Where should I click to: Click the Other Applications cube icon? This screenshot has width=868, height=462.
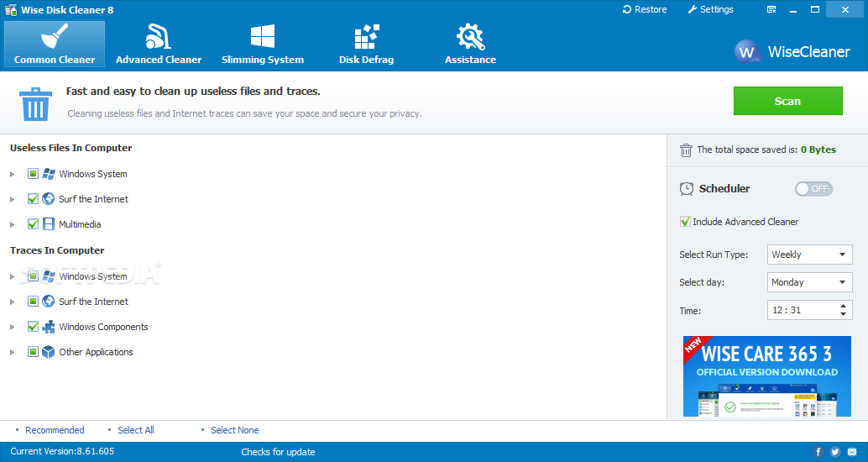tap(49, 352)
